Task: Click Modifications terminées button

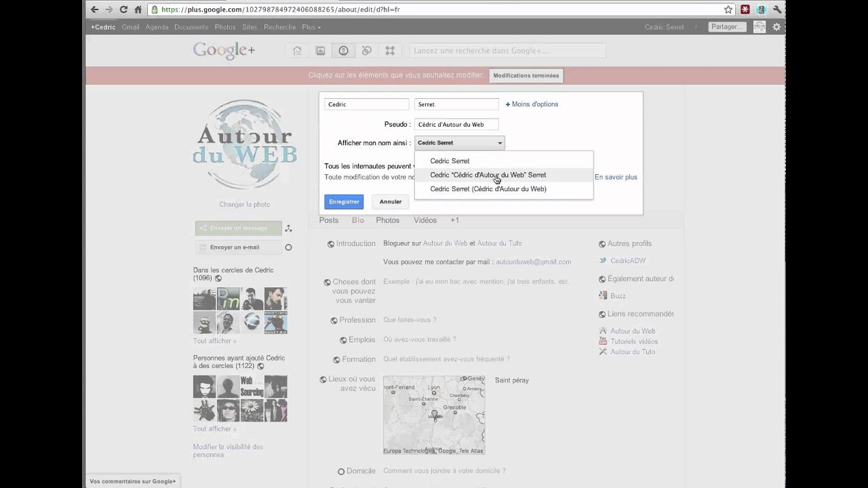Action: coord(526,76)
